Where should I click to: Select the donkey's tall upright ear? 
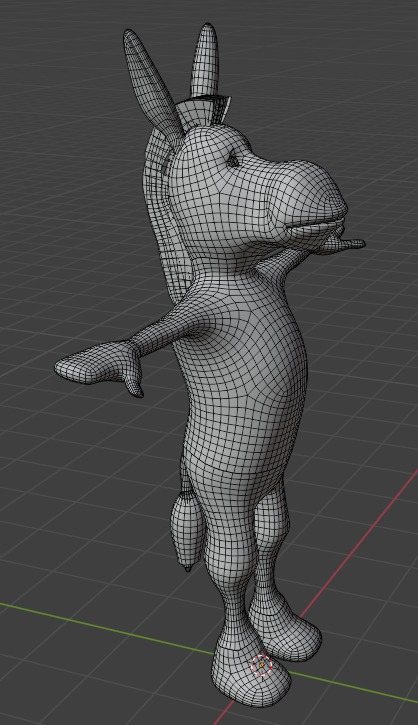[x=204, y=61]
